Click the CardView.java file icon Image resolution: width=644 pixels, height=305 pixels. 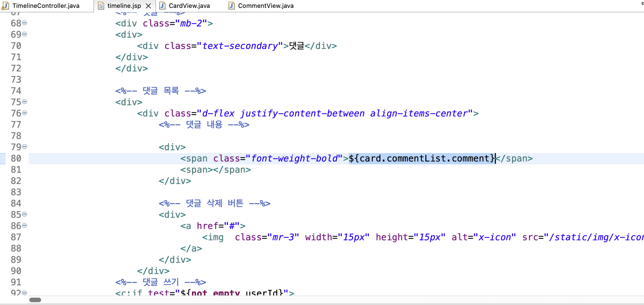pos(162,6)
